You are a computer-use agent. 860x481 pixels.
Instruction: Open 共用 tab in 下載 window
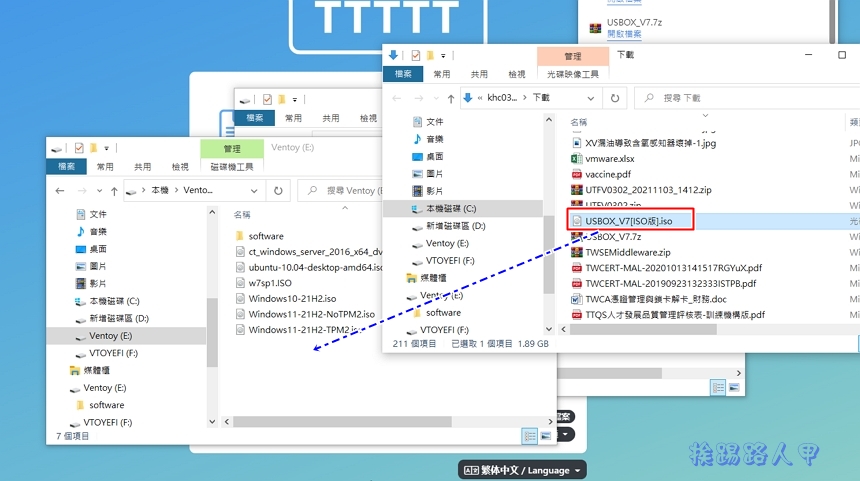479,74
